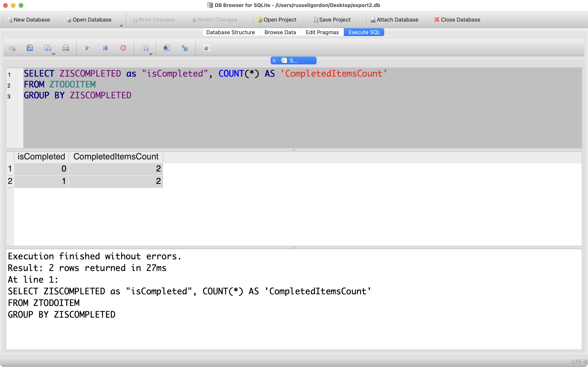588x367 pixels.
Task: Select result row 2 header
Action: point(10,181)
